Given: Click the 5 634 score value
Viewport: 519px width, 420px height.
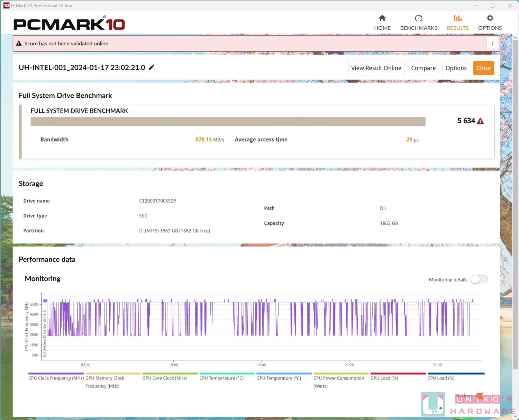Looking at the screenshot, I should point(466,121).
